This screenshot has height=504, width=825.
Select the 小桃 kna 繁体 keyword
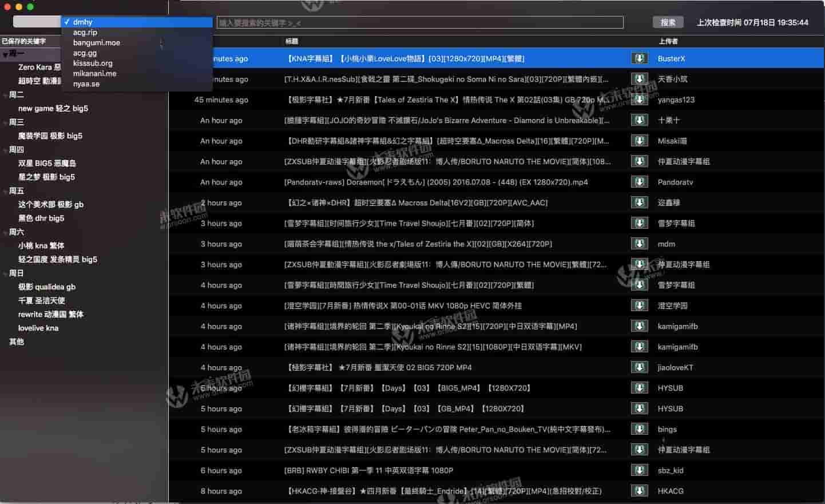tap(41, 245)
